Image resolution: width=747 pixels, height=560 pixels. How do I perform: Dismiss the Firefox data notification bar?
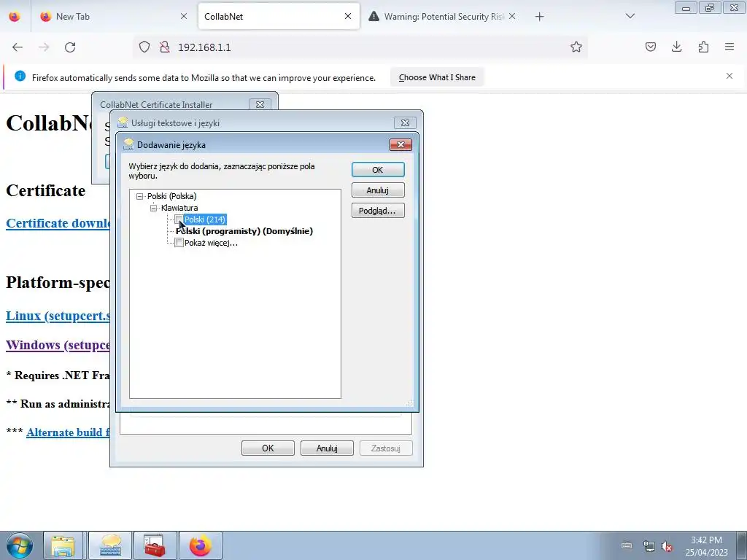[x=729, y=76]
